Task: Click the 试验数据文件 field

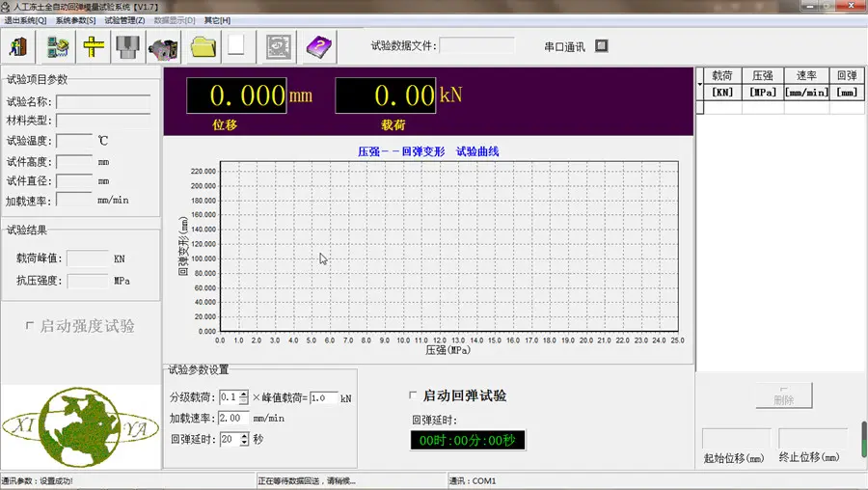Action: tap(476, 46)
